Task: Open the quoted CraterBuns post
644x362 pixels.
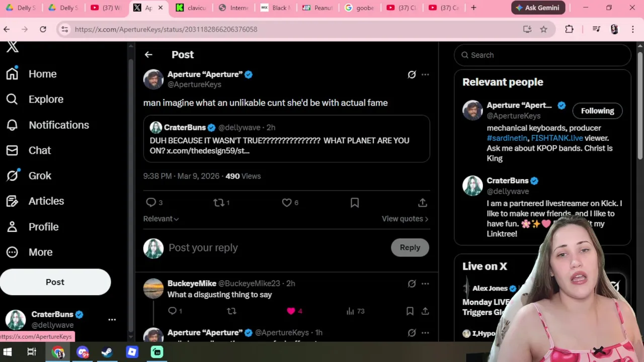Action: pyautogui.click(x=286, y=139)
